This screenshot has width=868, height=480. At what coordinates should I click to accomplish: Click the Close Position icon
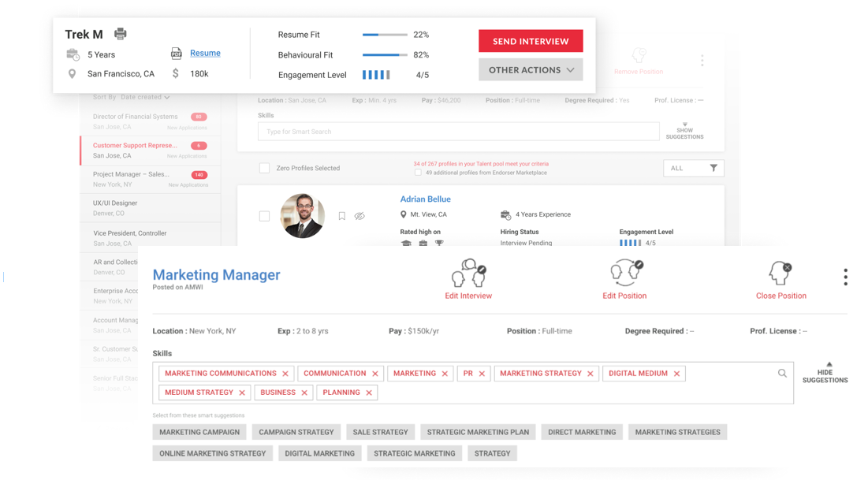[x=779, y=272]
